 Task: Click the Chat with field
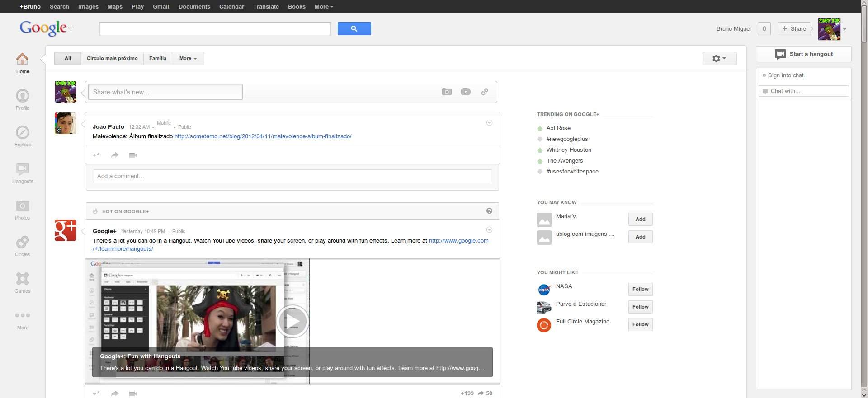[x=803, y=91]
